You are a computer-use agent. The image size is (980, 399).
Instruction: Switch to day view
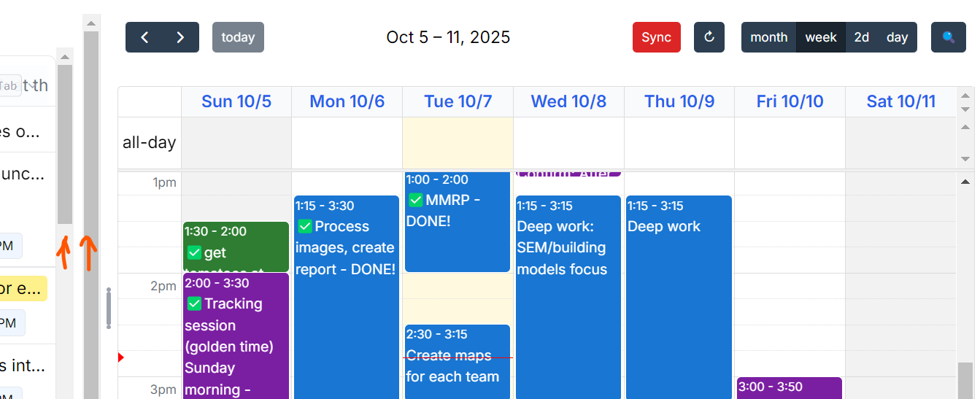[x=897, y=37]
